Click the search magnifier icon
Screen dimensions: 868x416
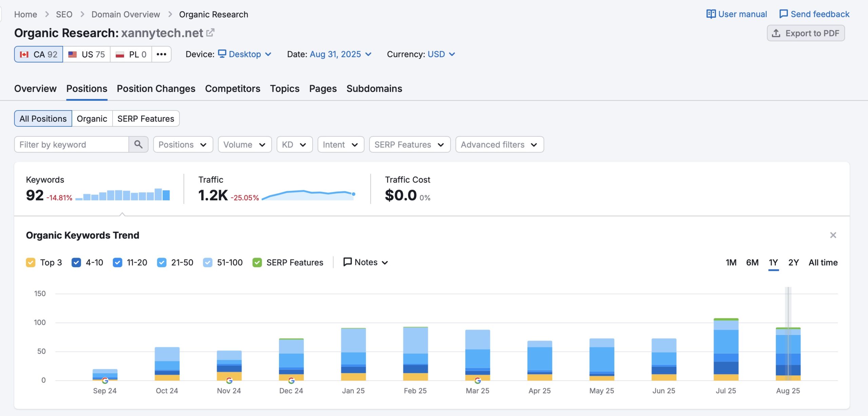[x=138, y=144]
